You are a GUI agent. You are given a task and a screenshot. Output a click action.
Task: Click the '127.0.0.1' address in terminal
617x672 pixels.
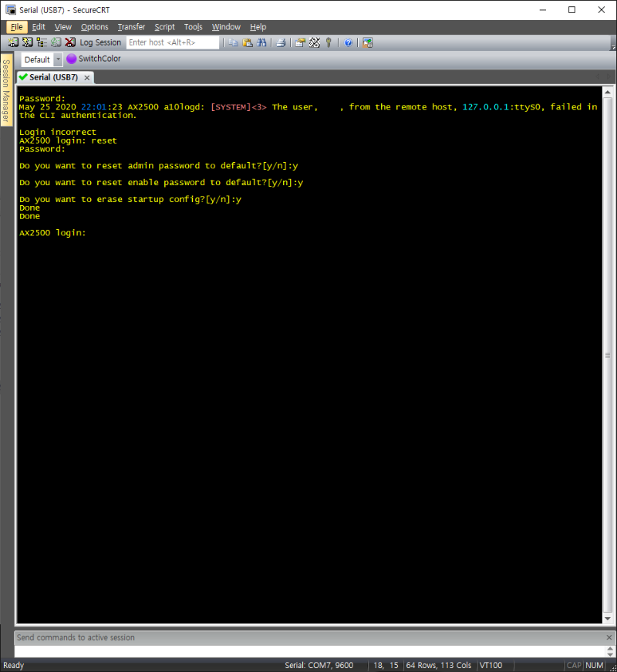(486, 106)
